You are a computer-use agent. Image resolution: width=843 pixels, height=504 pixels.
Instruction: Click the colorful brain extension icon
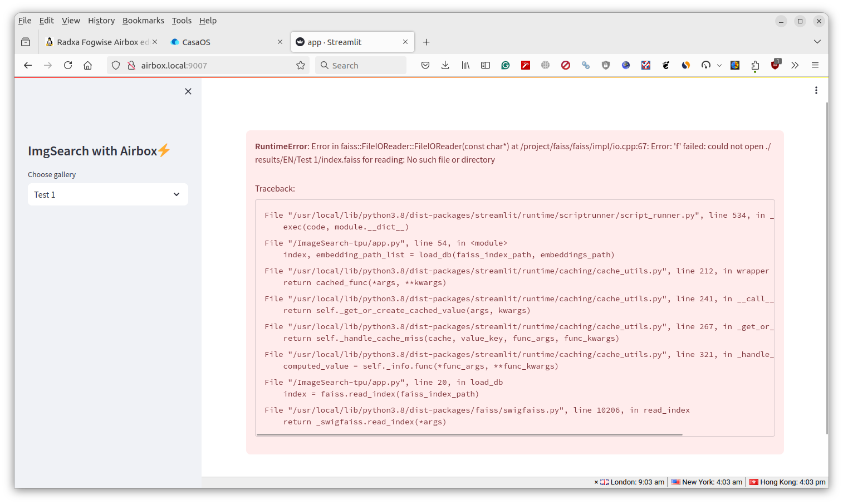click(x=735, y=65)
